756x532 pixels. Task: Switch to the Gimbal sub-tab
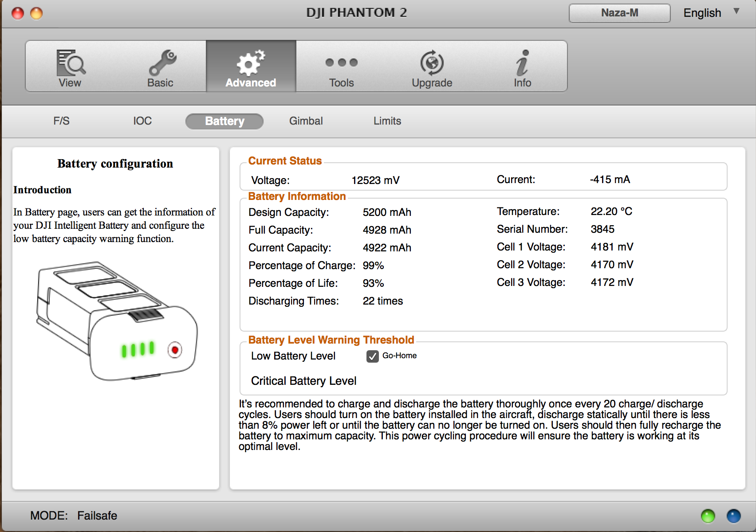click(306, 121)
